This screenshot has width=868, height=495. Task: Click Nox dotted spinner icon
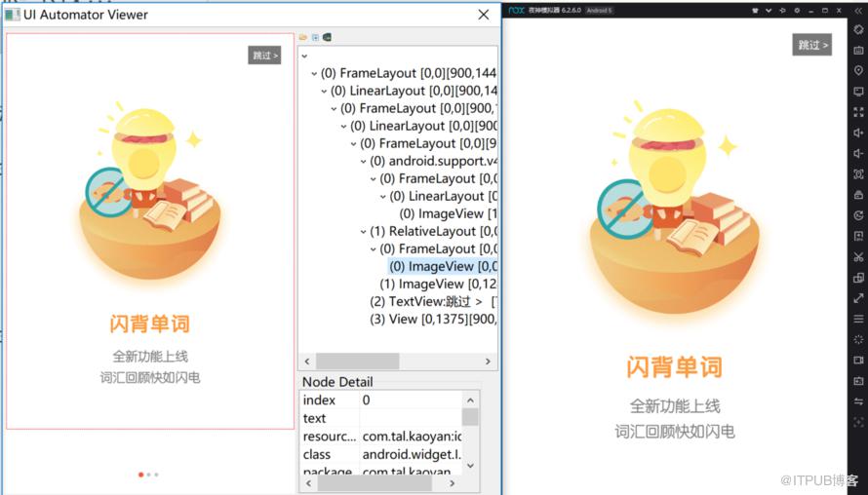click(x=858, y=340)
